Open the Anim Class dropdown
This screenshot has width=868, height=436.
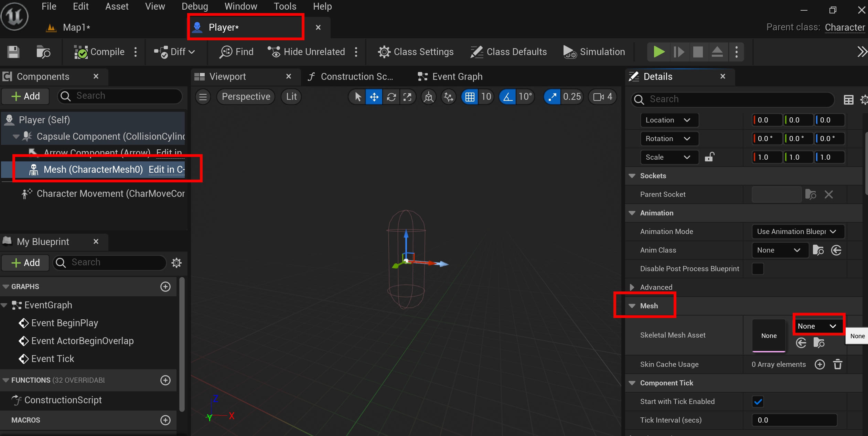click(780, 250)
